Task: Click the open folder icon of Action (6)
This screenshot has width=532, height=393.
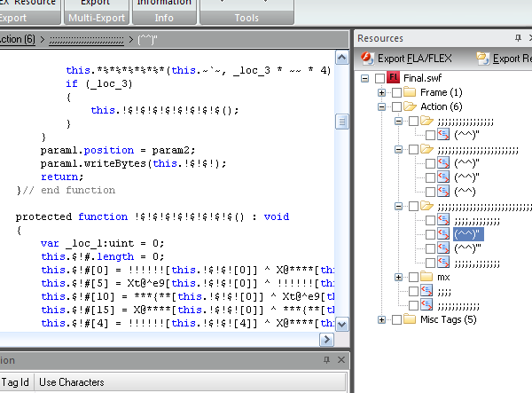Action: coord(410,106)
